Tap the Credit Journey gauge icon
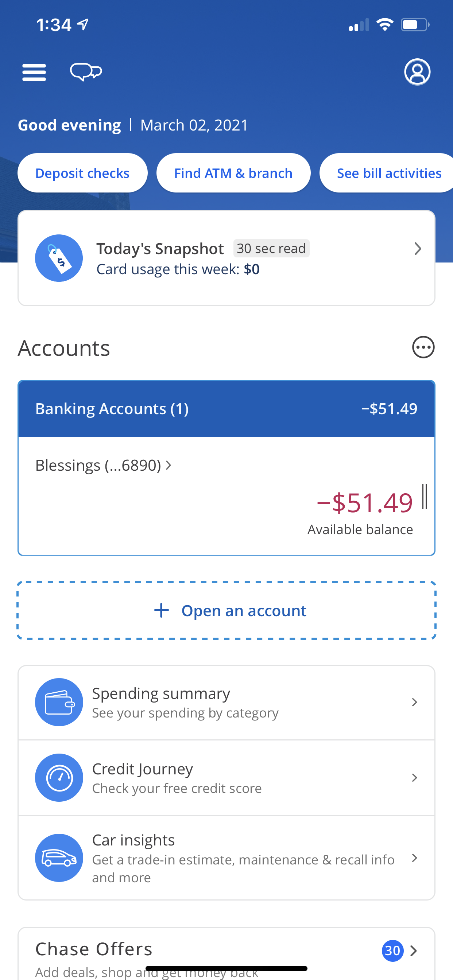Viewport: 453px width, 980px height. (x=59, y=777)
